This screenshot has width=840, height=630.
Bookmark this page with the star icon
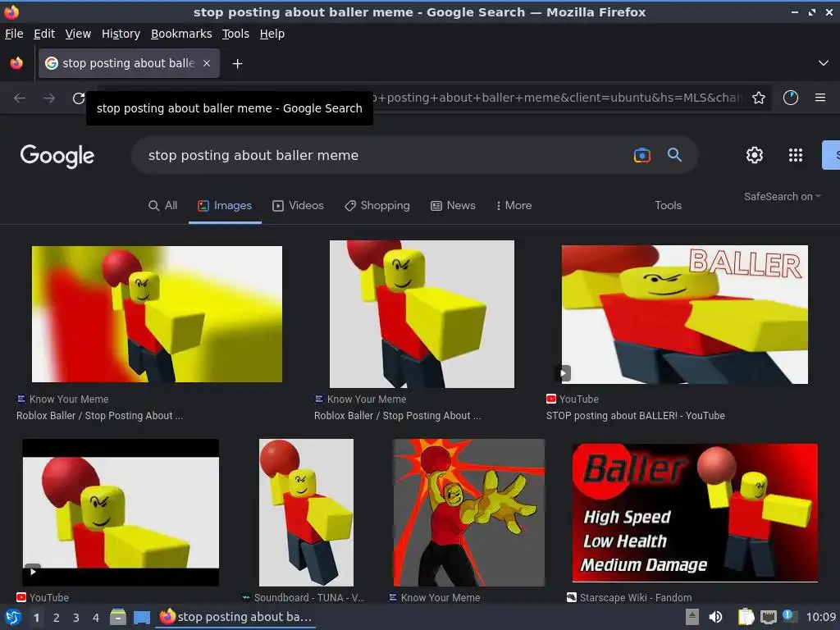coord(759,98)
